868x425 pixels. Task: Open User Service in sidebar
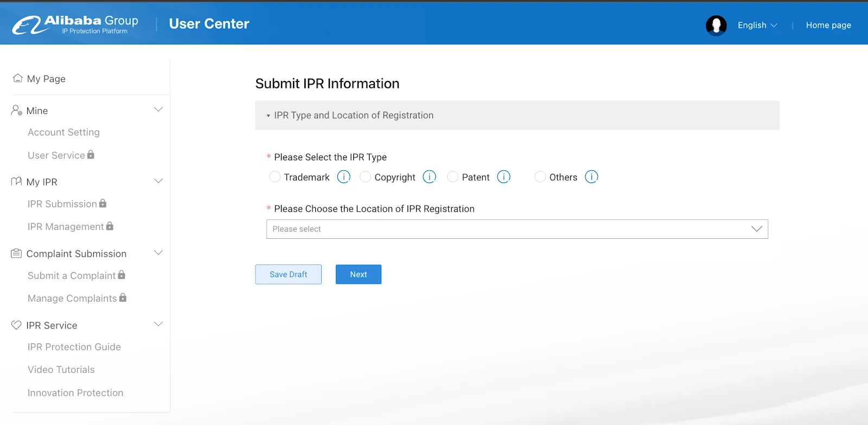[x=56, y=156]
